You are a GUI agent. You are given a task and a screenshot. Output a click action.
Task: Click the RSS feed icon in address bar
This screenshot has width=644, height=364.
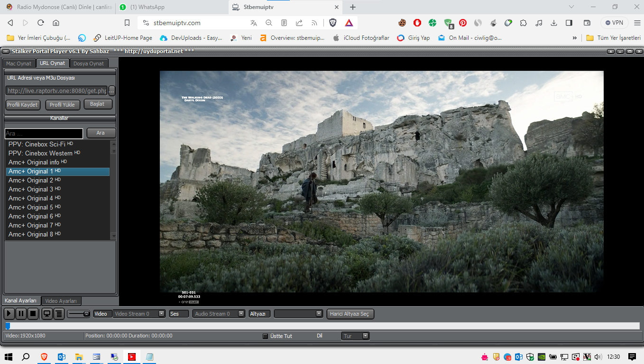[314, 23]
